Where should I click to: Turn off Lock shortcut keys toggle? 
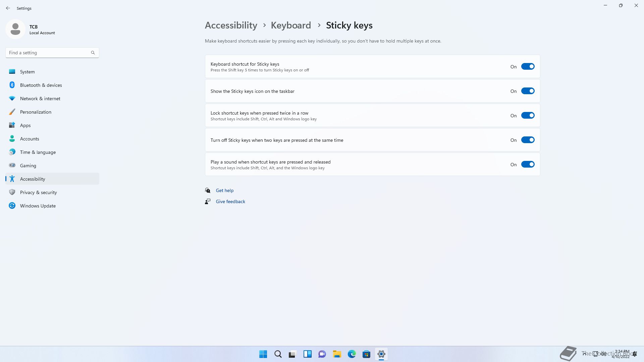(x=528, y=115)
